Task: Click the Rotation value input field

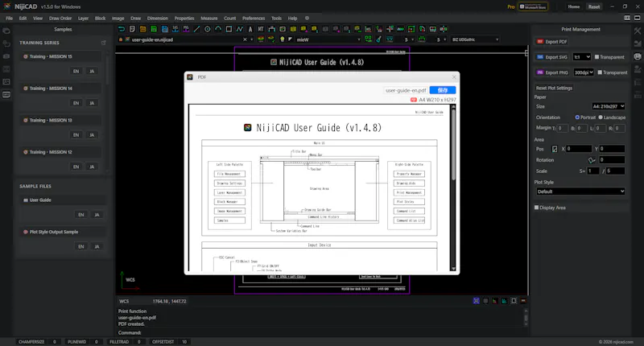Action: tap(612, 160)
